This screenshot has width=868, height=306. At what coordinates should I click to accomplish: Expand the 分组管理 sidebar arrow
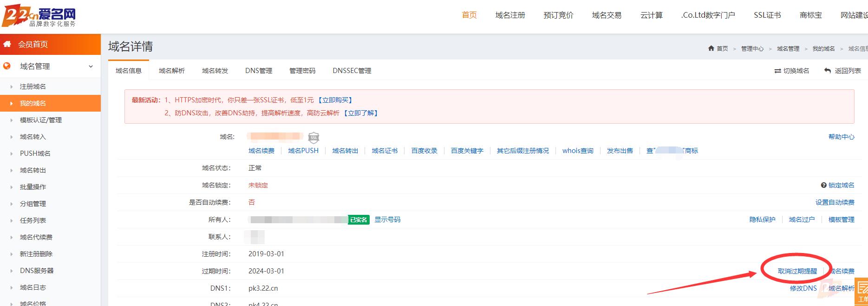coord(12,204)
